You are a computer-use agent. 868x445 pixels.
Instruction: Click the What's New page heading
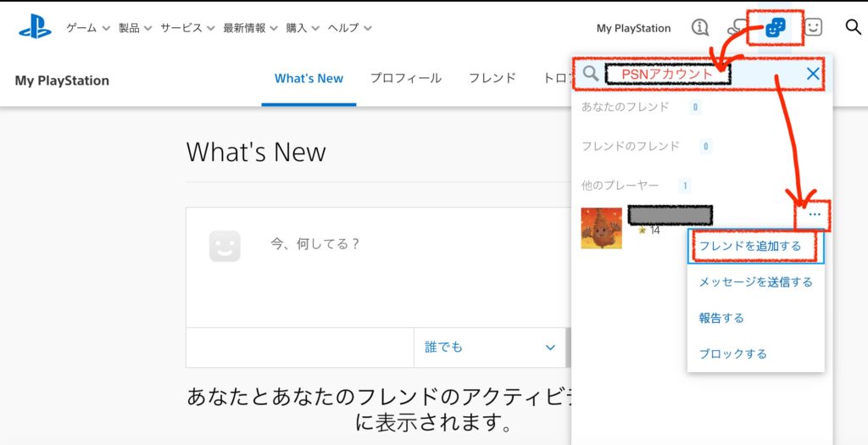[x=256, y=152]
